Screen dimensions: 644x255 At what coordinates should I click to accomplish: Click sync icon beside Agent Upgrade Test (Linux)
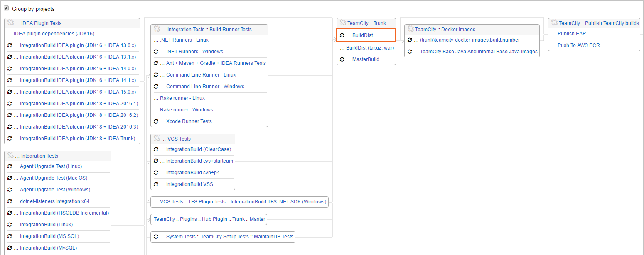click(10, 166)
